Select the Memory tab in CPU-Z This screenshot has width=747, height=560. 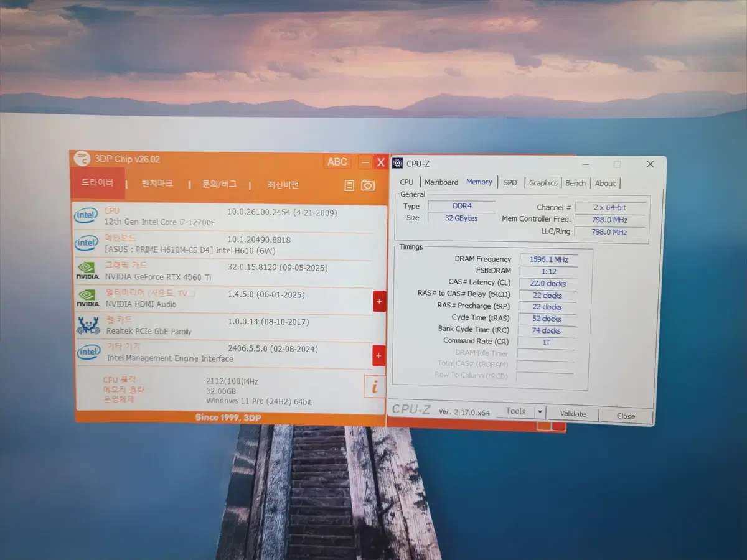tap(479, 182)
